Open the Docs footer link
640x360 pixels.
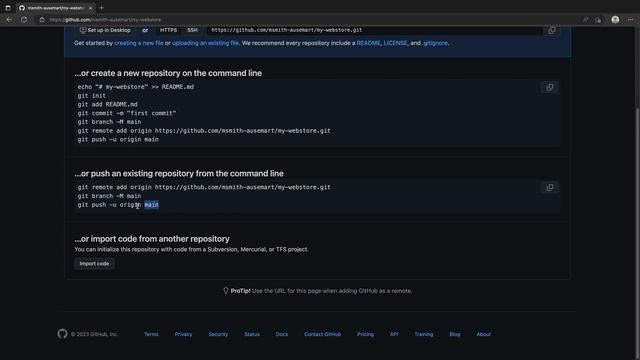[x=282, y=334]
